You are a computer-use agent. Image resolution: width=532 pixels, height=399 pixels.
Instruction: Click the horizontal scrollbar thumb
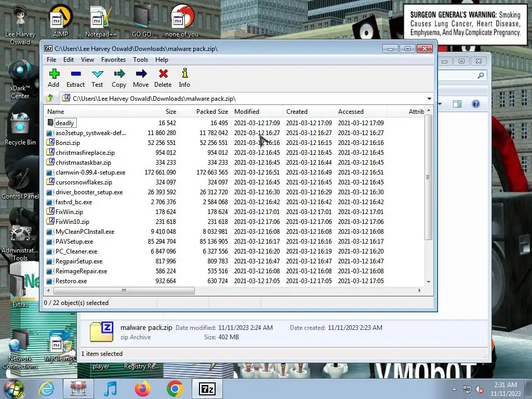pyautogui.click(x=124, y=290)
